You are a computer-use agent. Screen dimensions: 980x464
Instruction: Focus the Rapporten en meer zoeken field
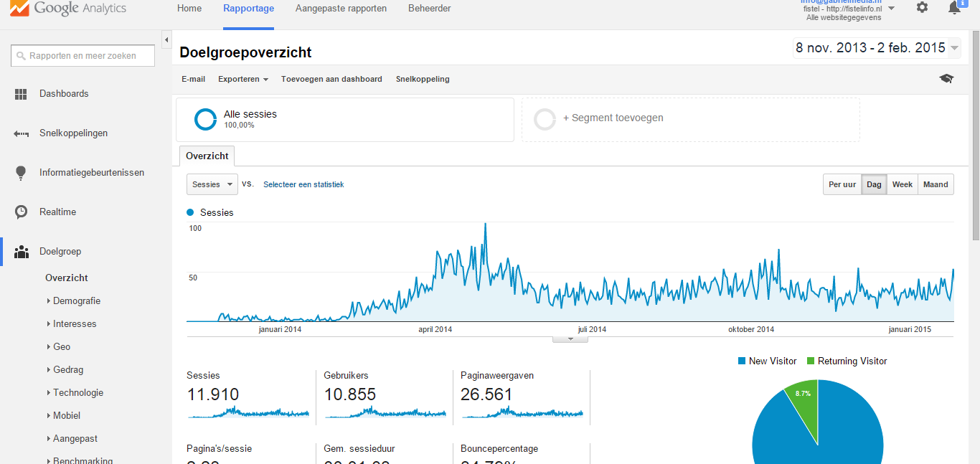(83, 56)
